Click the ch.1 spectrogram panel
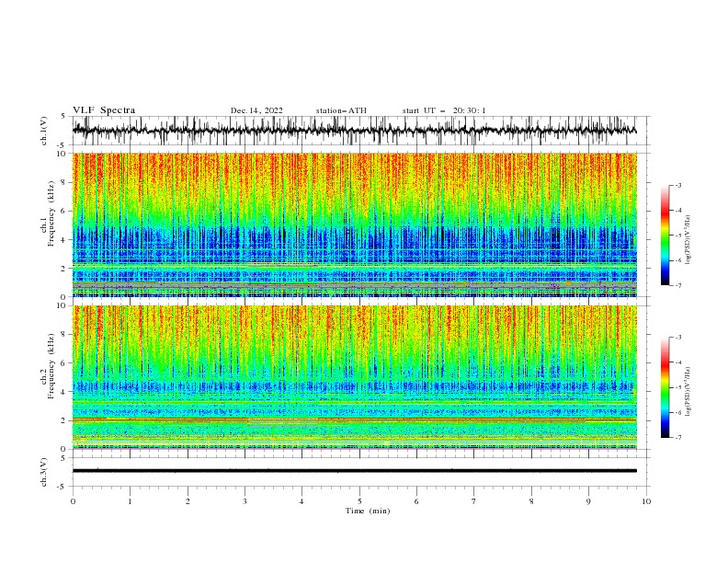 click(354, 224)
